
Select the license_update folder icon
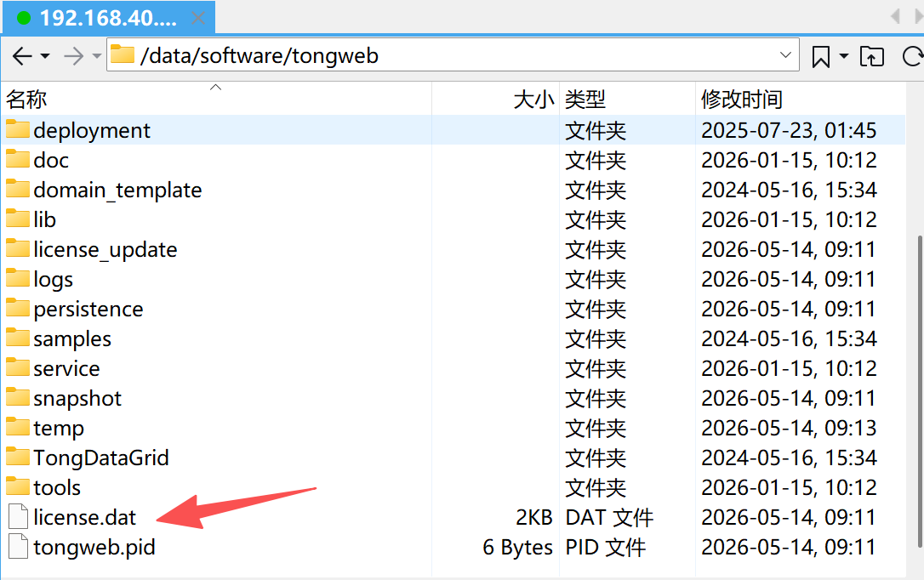coord(18,247)
